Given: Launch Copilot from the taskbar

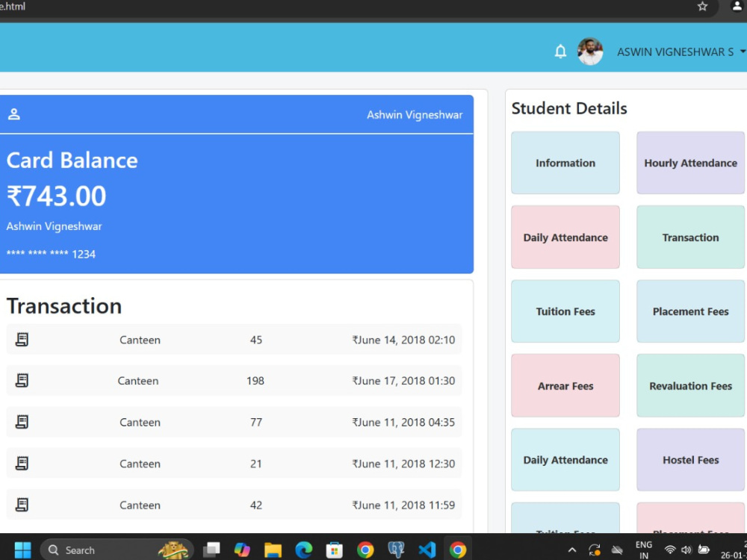Looking at the screenshot, I should pyautogui.click(x=242, y=550).
